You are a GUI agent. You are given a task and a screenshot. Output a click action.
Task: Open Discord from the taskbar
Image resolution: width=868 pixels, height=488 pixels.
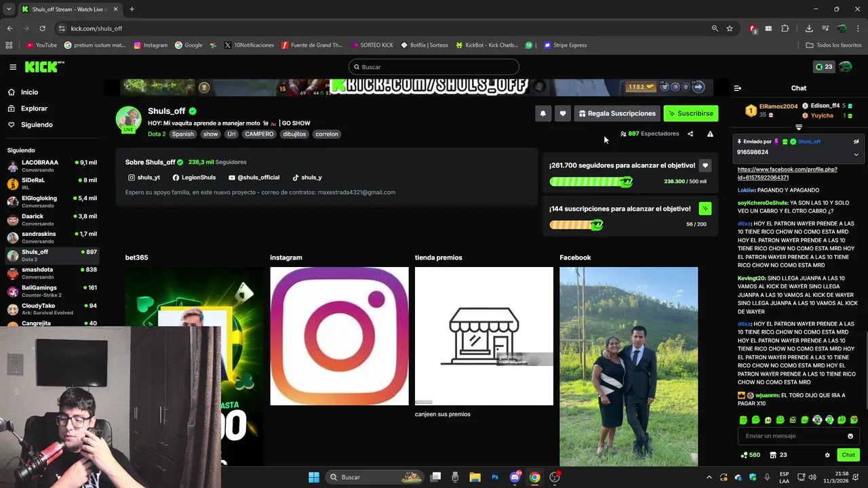[515, 477]
